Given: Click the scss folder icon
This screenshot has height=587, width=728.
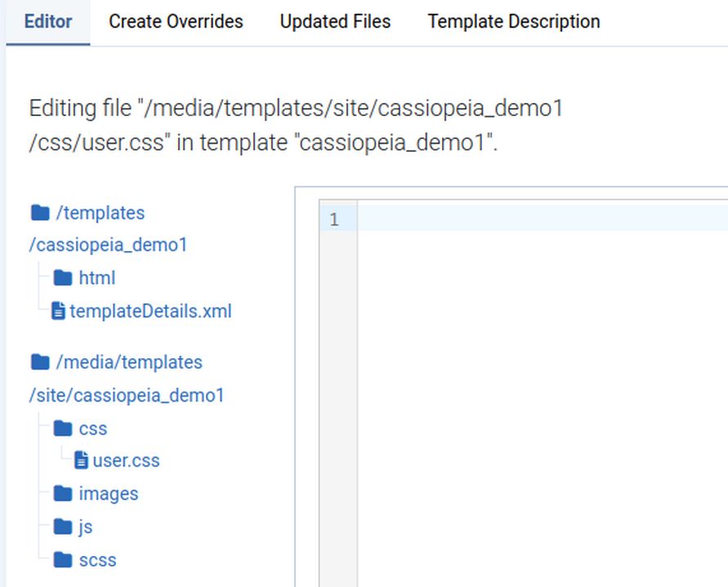Looking at the screenshot, I should click(63, 560).
